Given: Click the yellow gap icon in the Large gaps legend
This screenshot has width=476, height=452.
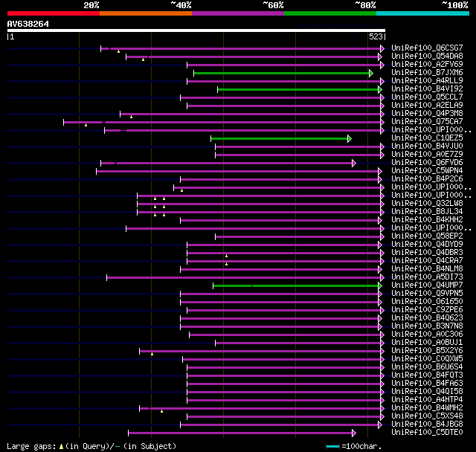Looking at the screenshot, I should point(61,447).
